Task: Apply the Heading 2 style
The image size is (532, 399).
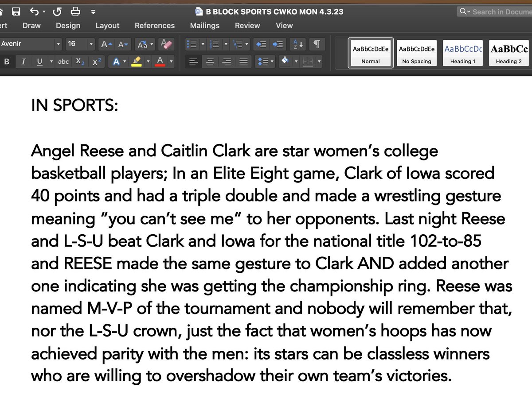Action: pyautogui.click(x=509, y=53)
